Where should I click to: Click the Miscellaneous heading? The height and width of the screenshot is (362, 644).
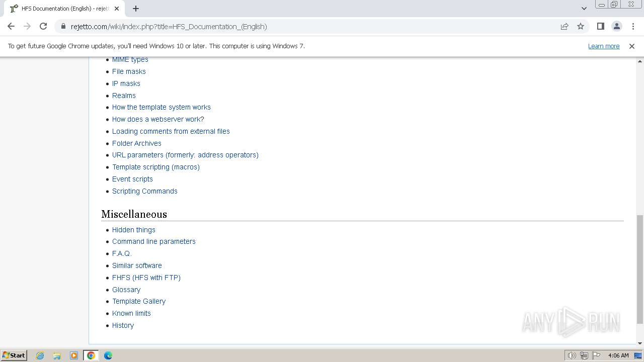point(134,214)
